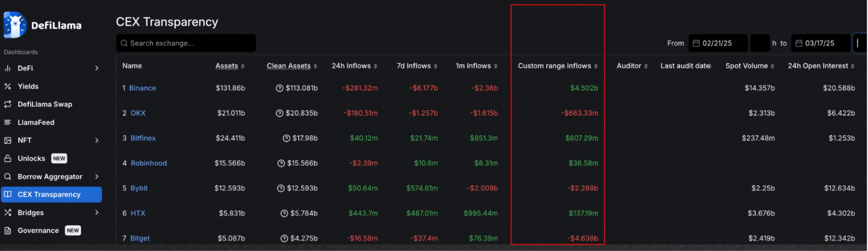
Task: Click the help icon beside Binance clean assets
Action: (279, 88)
